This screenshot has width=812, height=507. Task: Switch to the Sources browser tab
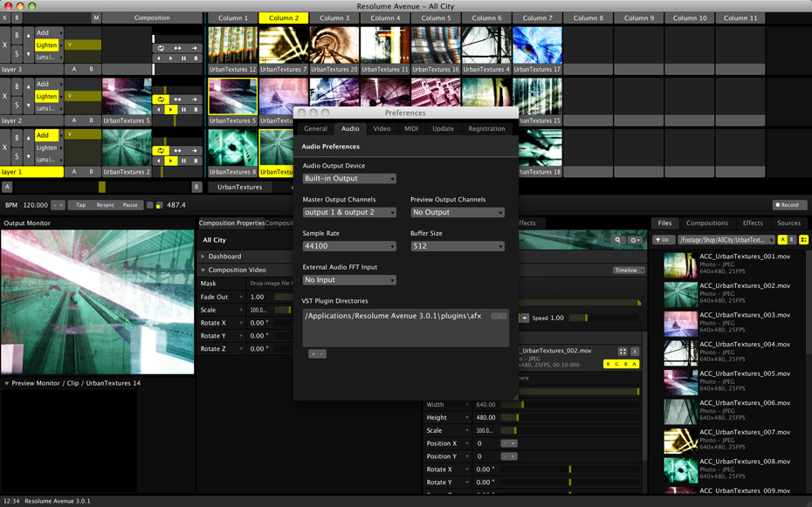pyautogui.click(x=788, y=223)
